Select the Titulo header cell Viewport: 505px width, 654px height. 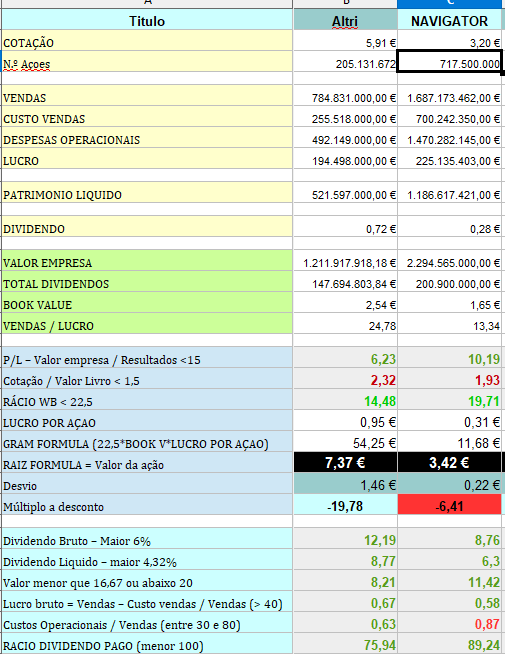pyautogui.click(x=147, y=20)
